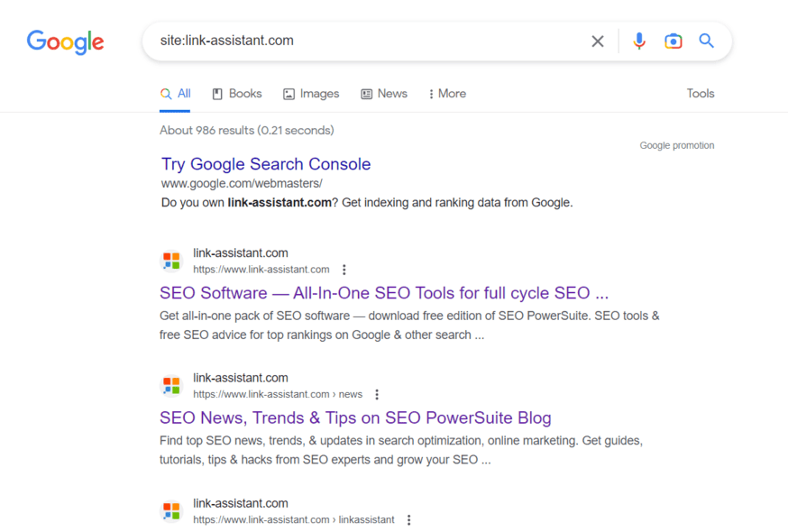Open three-dot menu beside linkassistant URL
Viewport: 788px width, 532px height.
point(409,520)
